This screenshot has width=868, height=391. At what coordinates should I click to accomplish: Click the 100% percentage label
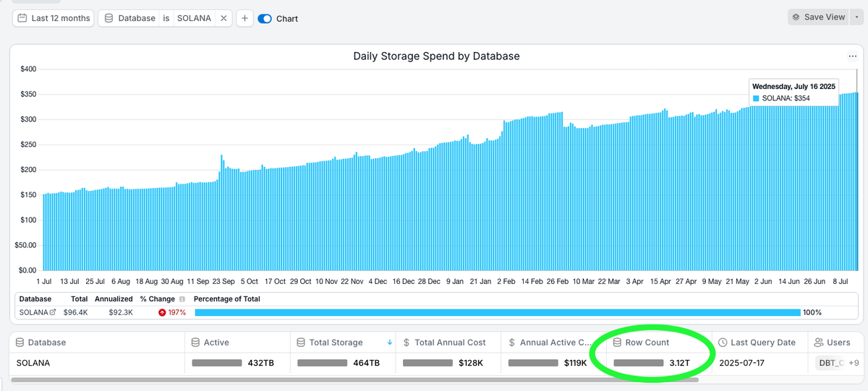812,312
